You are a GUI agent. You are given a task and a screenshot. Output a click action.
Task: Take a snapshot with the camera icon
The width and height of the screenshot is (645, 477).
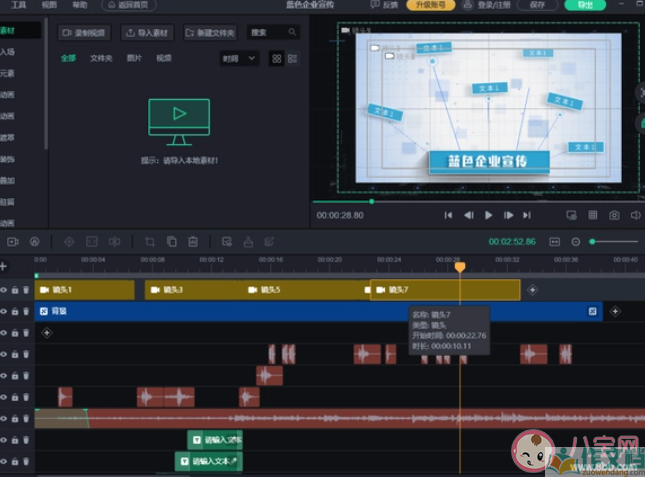(614, 215)
